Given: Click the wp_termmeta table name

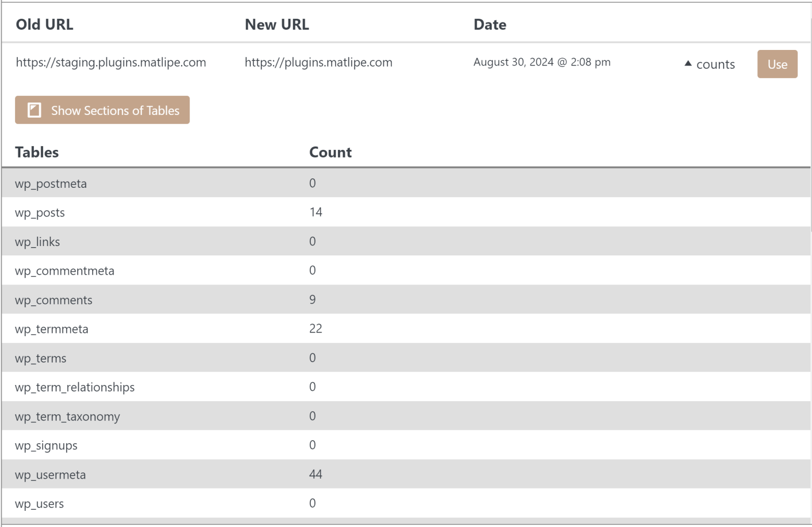Looking at the screenshot, I should [x=52, y=329].
